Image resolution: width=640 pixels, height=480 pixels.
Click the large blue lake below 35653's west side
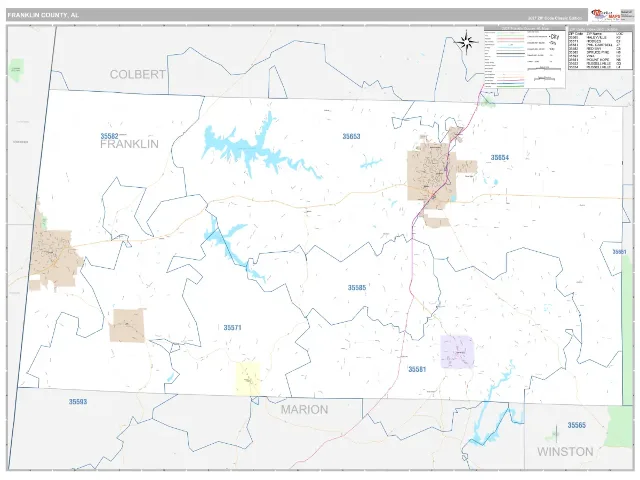[x=253, y=149]
